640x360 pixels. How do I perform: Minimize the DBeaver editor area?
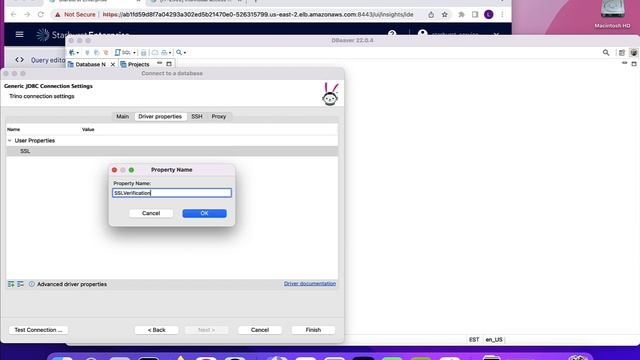[x=624, y=63]
